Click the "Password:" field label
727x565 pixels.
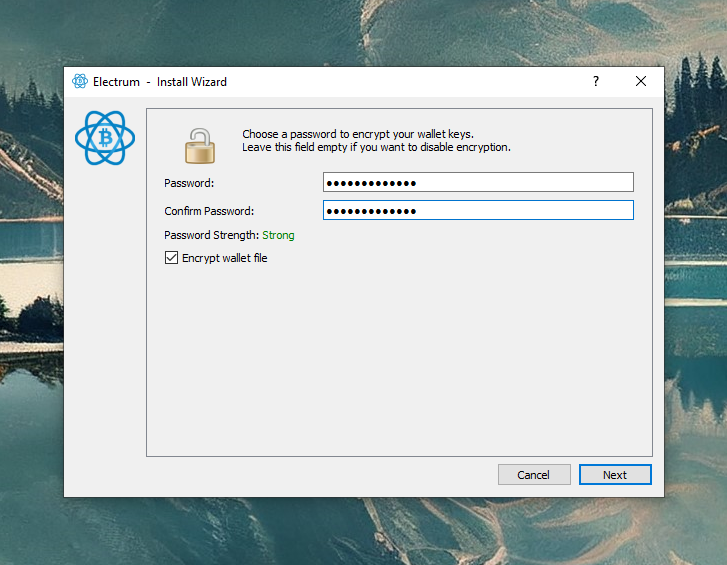(x=190, y=183)
